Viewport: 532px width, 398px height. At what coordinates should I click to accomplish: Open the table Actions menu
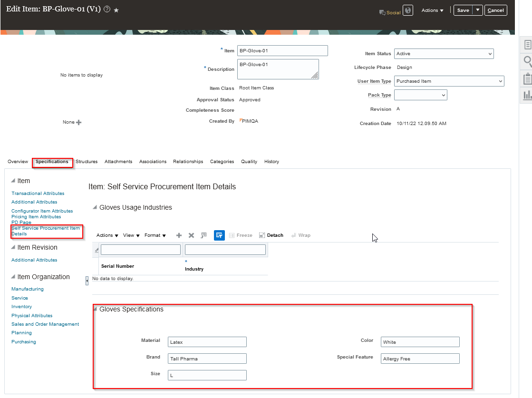pos(107,235)
